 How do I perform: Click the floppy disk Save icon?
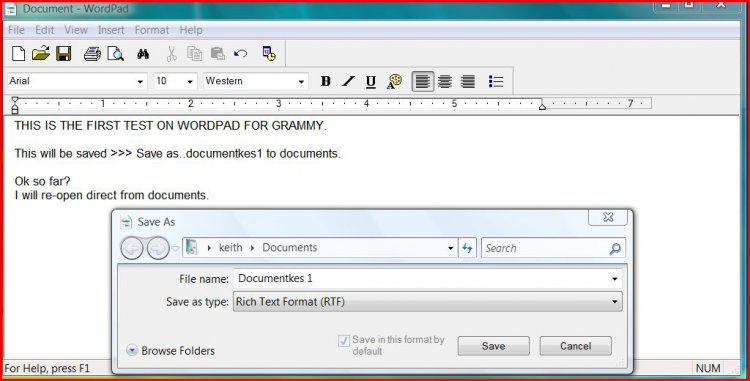click(64, 53)
